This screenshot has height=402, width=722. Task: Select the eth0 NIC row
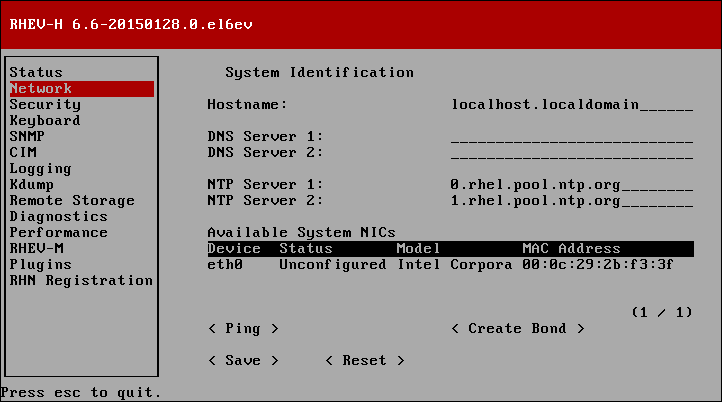click(x=450, y=264)
